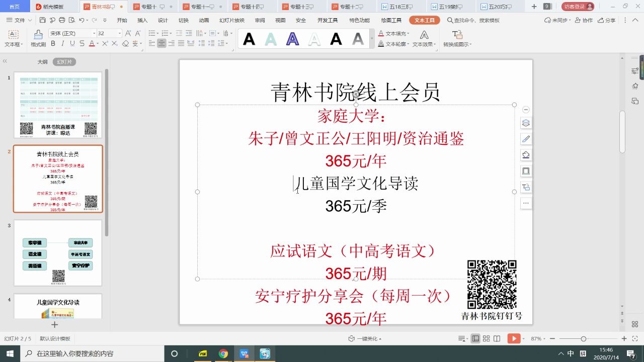
Task: Click the more options (…) icon beside slide
Action: tap(526, 203)
